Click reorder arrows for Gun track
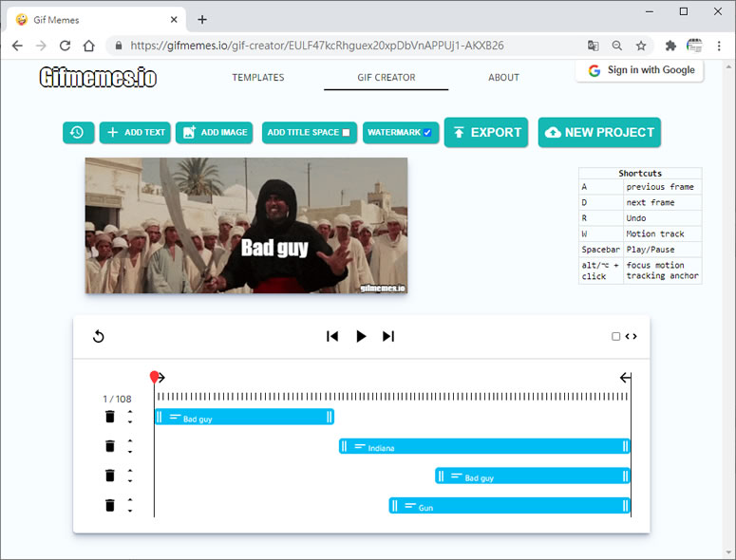The image size is (736, 560). click(130, 505)
